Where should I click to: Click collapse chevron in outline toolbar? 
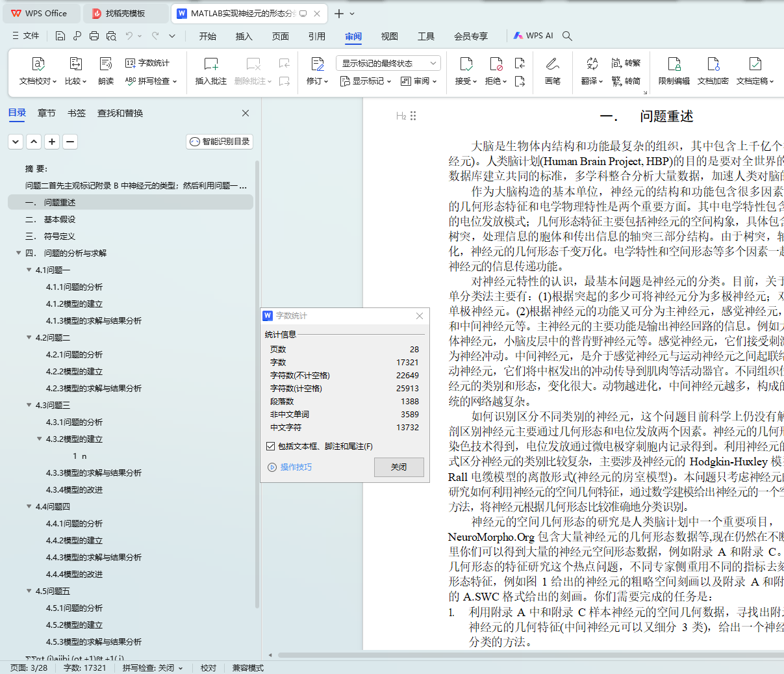(x=34, y=142)
